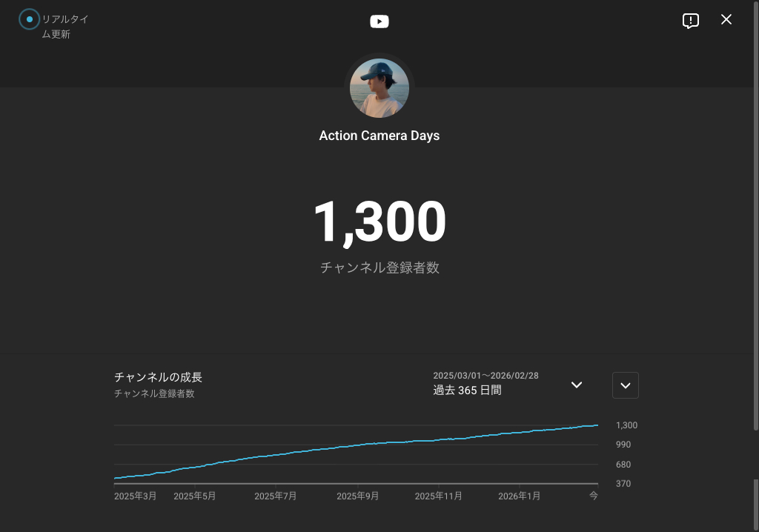759x532 pixels.
Task: Click the チャンネルの成長 chart heading
Action: [158, 377]
